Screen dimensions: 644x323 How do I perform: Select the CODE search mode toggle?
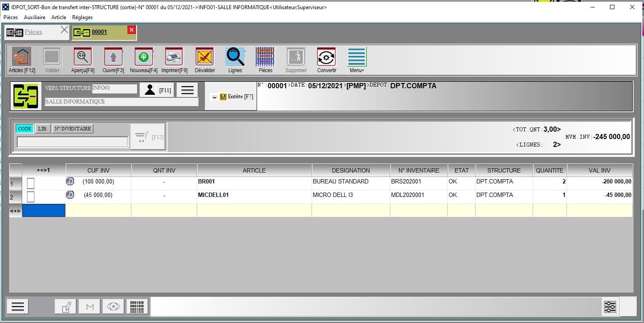(24, 129)
